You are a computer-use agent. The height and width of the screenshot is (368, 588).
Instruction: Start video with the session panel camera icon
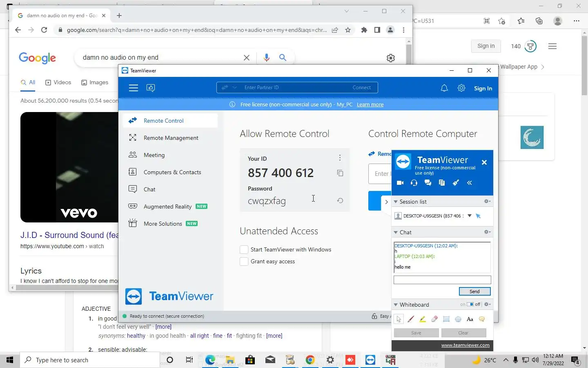[x=400, y=183]
